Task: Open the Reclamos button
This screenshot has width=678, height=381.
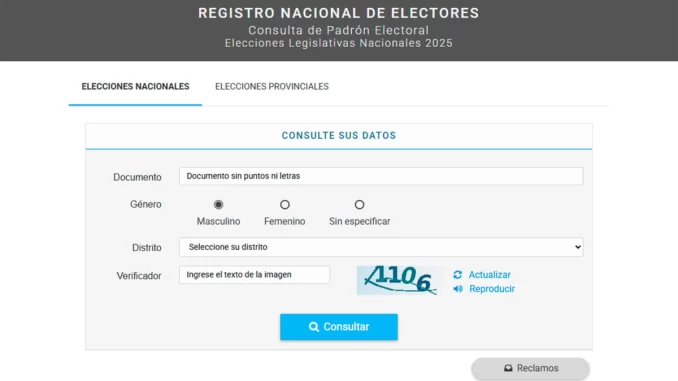Action: pos(531,368)
